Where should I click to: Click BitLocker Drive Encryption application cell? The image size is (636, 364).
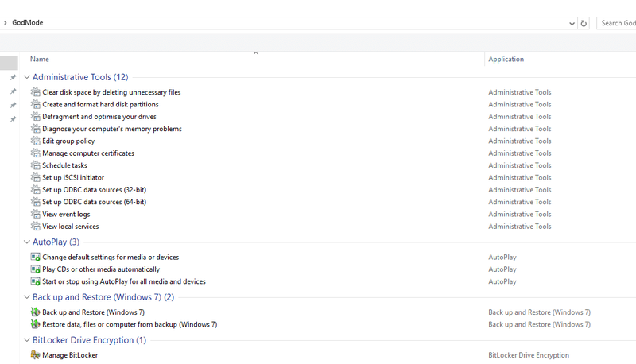click(x=529, y=355)
